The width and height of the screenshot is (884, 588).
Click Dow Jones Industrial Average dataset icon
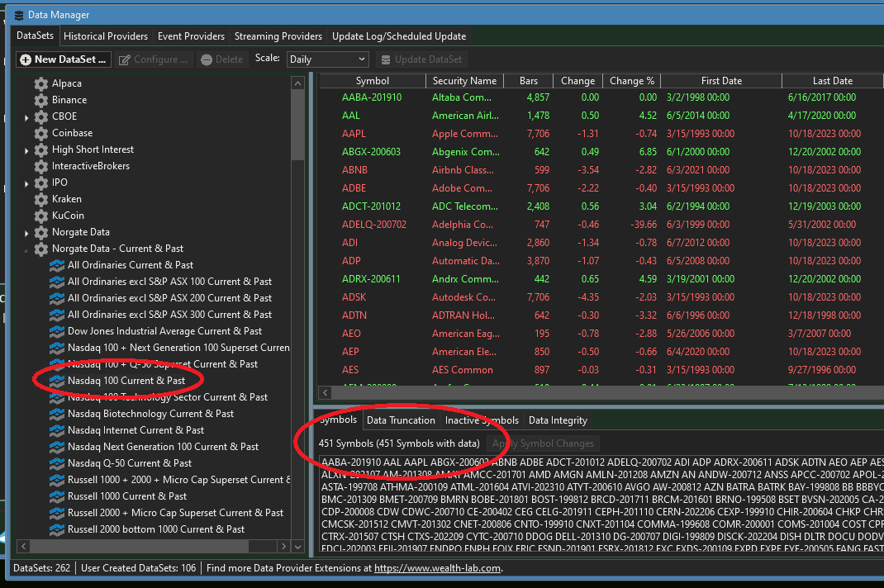(57, 331)
